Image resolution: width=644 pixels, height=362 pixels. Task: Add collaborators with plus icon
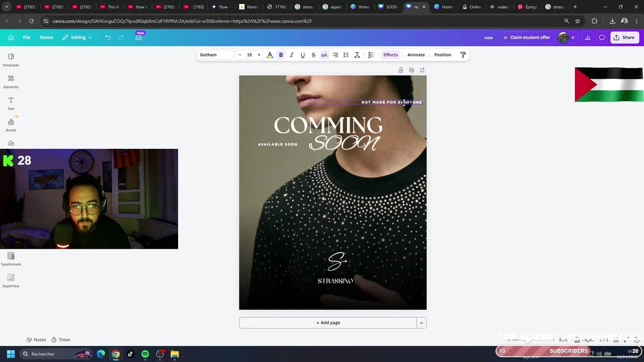coord(573,37)
